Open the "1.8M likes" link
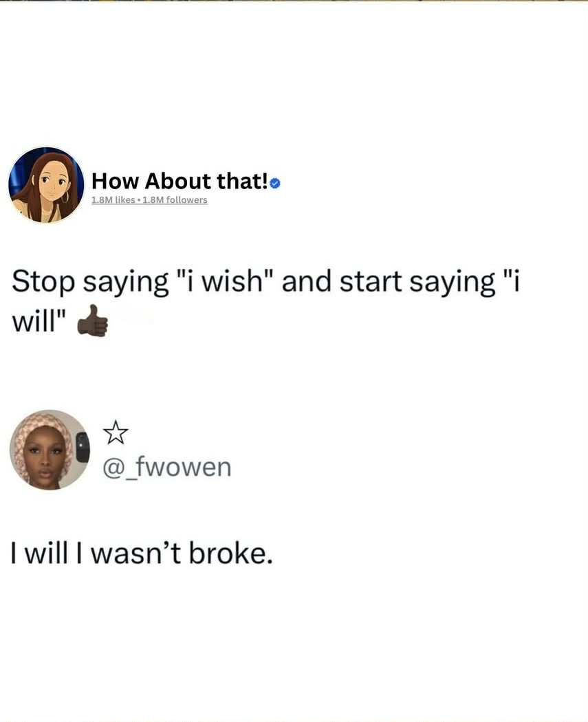 click(113, 200)
